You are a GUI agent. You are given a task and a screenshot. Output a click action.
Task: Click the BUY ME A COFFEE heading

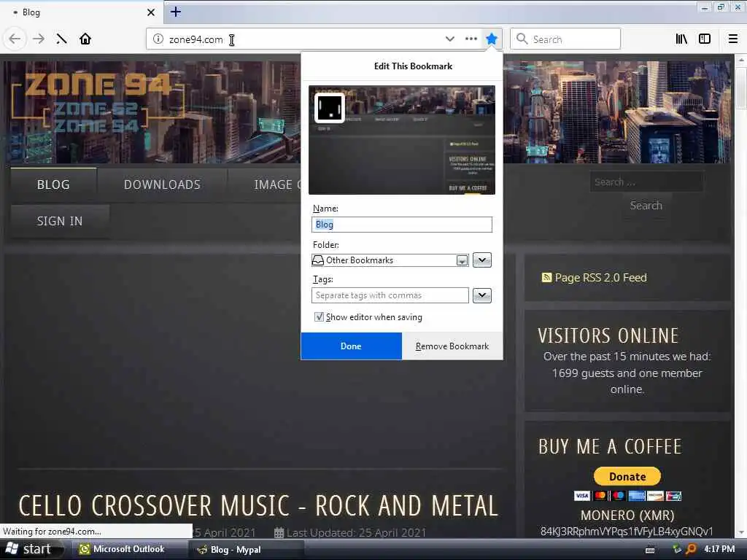point(610,447)
